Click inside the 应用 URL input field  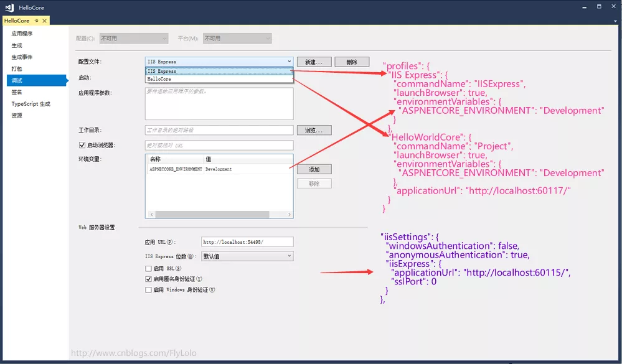click(246, 241)
